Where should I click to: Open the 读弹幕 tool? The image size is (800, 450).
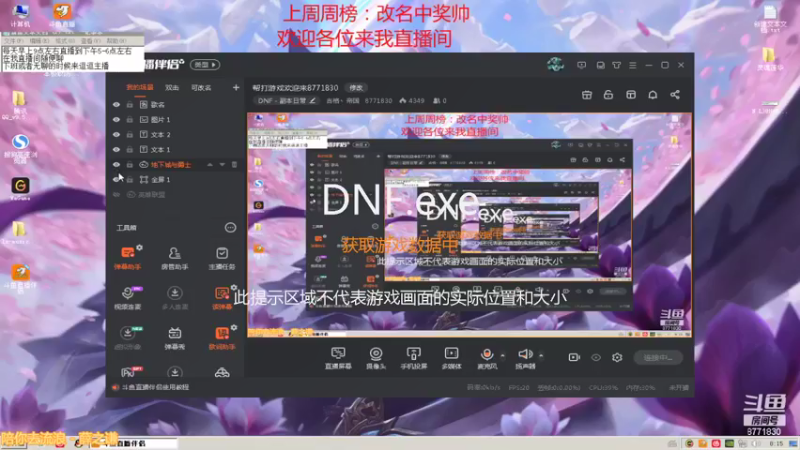click(221, 297)
